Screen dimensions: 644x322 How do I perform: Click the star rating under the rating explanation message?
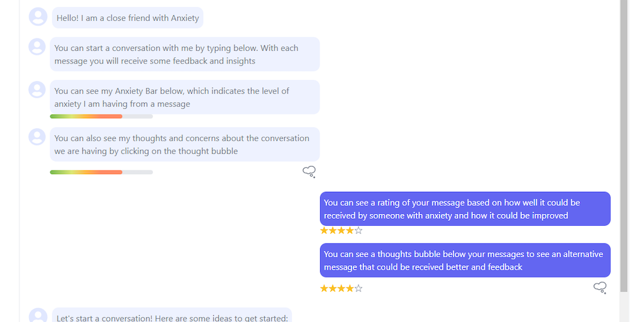(341, 231)
